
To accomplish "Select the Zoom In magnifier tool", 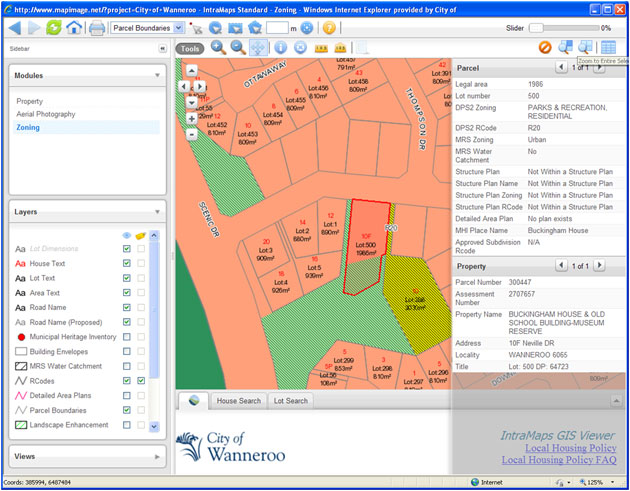I will pos(218,48).
